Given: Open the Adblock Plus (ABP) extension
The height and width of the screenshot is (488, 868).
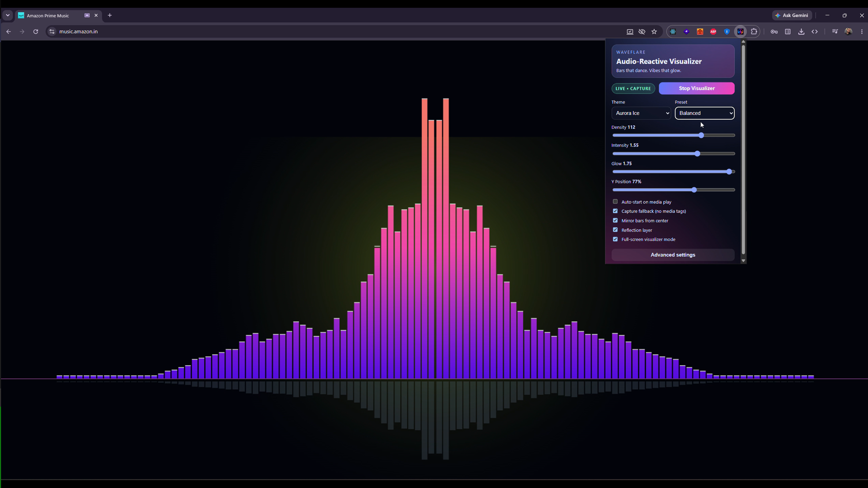Looking at the screenshot, I should click(713, 32).
